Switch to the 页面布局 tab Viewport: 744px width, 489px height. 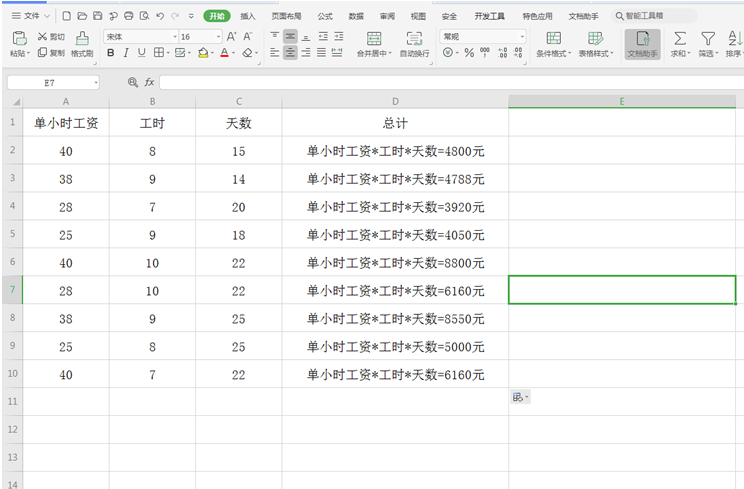pyautogui.click(x=286, y=16)
